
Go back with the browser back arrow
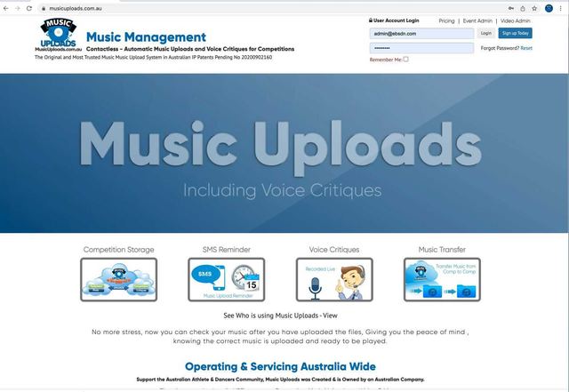pos(6,8)
